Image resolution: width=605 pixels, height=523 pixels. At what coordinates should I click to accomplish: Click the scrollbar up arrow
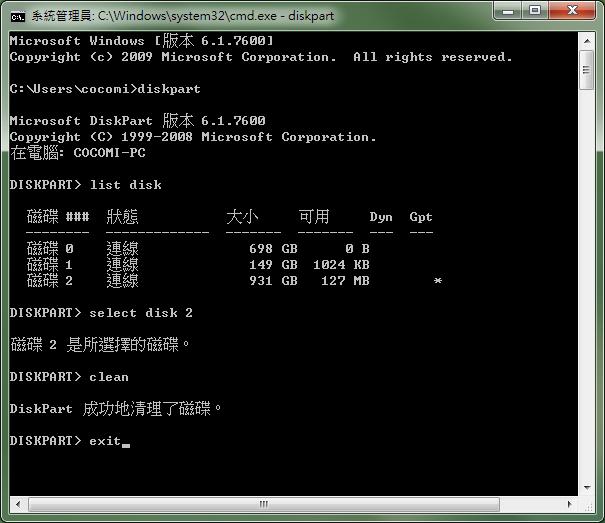pos(587,40)
